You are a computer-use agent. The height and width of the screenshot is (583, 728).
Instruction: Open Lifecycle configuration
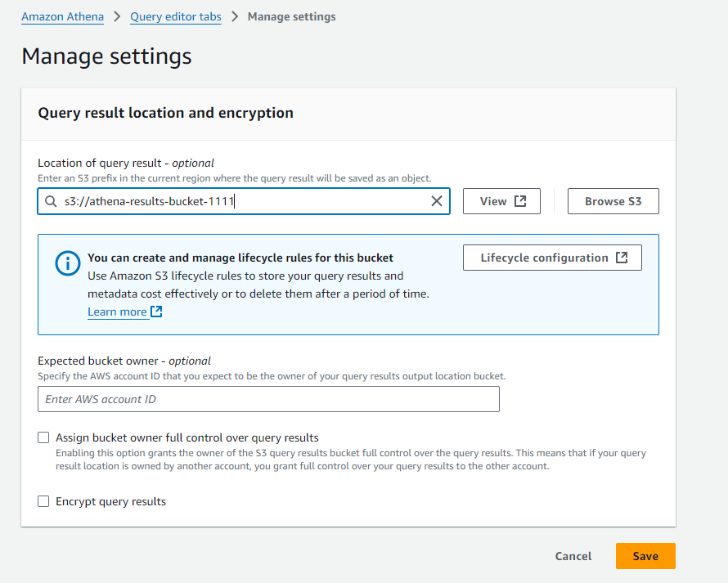[x=552, y=258]
